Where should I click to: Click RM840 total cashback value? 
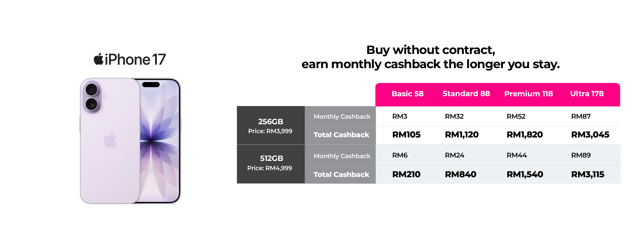pos(460,174)
